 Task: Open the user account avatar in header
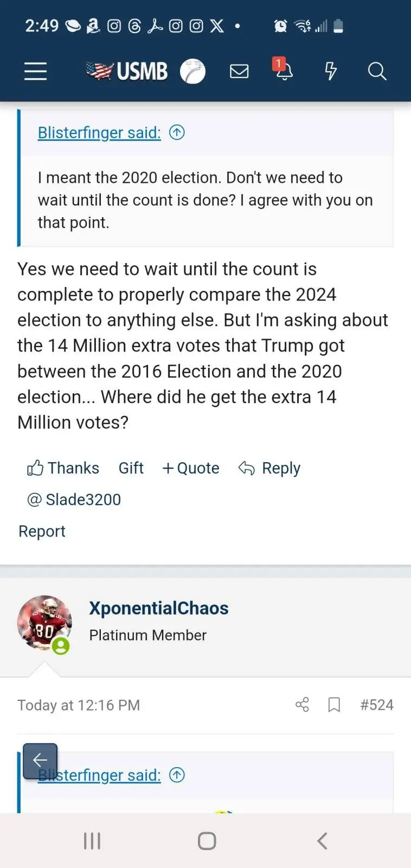pos(192,71)
